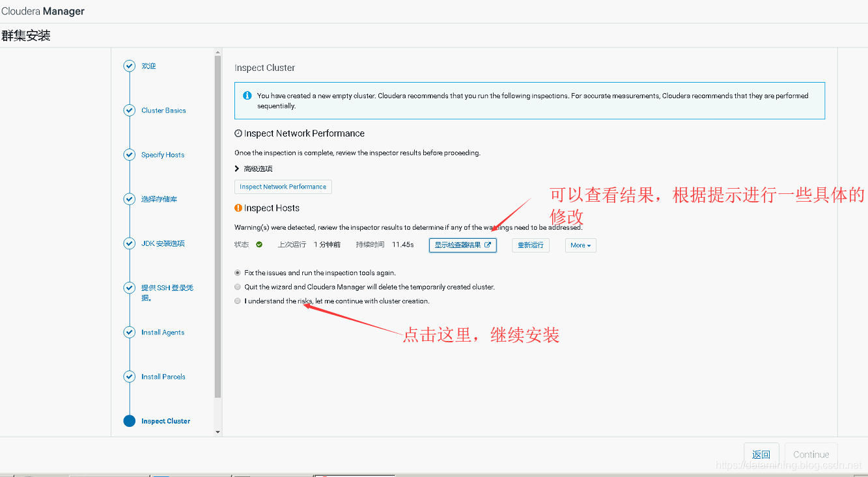Expand the 高级选项 section

(x=253, y=169)
